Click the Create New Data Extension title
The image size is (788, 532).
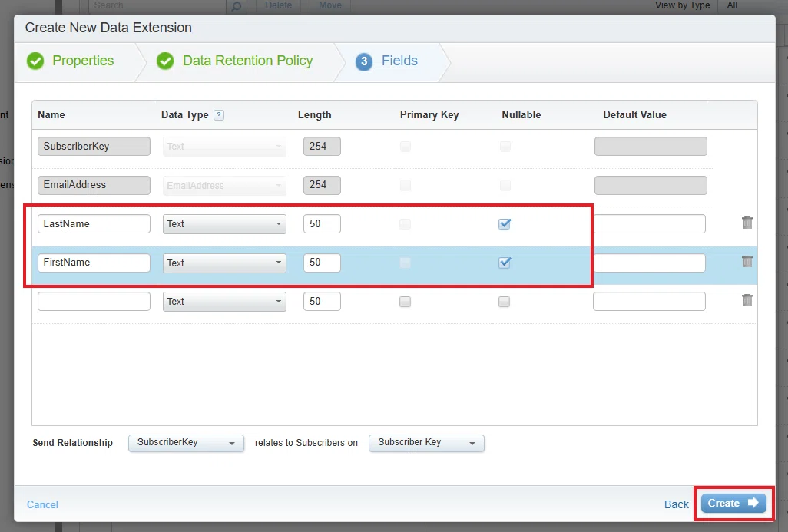click(108, 28)
